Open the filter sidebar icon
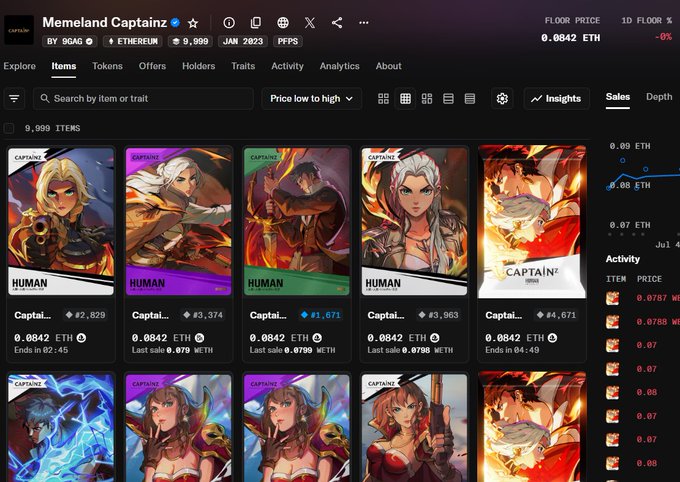Image resolution: width=680 pixels, height=482 pixels. [x=14, y=98]
